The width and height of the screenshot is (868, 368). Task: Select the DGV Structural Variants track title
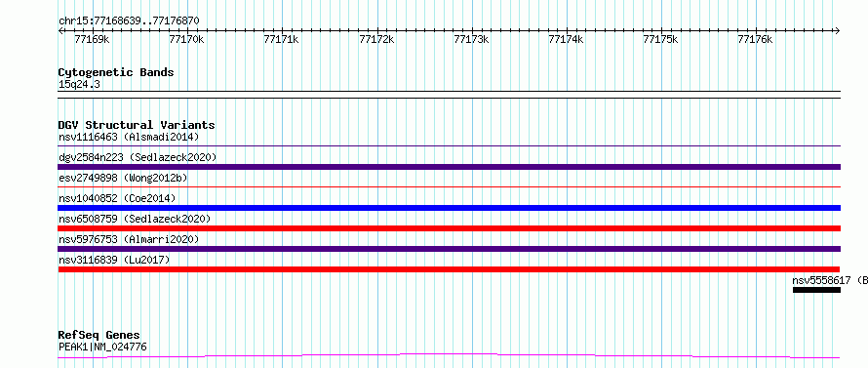(x=137, y=125)
